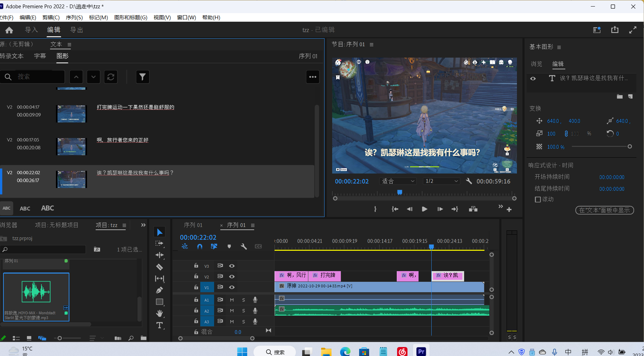Toggle V2 track output eye

(x=232, y=276)
